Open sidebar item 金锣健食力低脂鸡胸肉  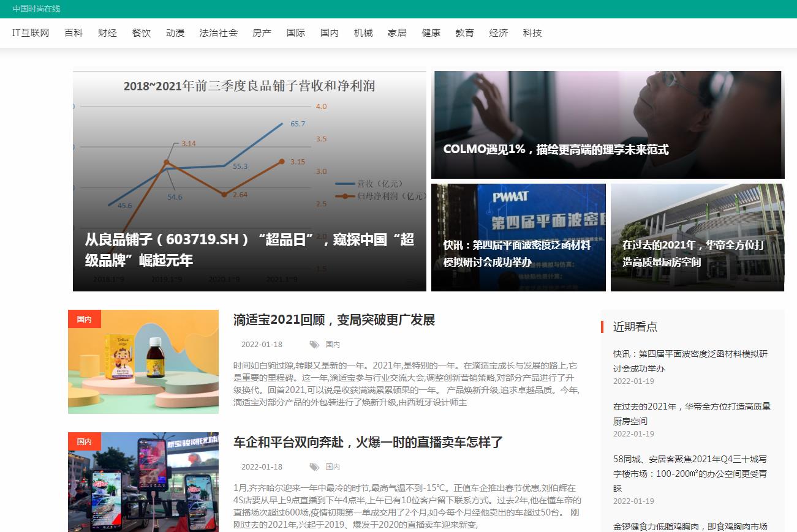pyautogui.click(x=690, y=526)
